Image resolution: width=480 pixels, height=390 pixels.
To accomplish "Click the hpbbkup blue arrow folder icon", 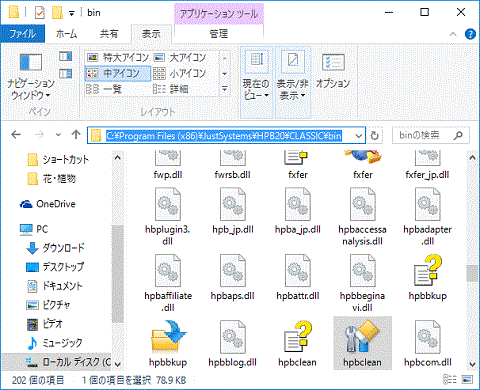I will pyautogui.click(x=168, y=337).
